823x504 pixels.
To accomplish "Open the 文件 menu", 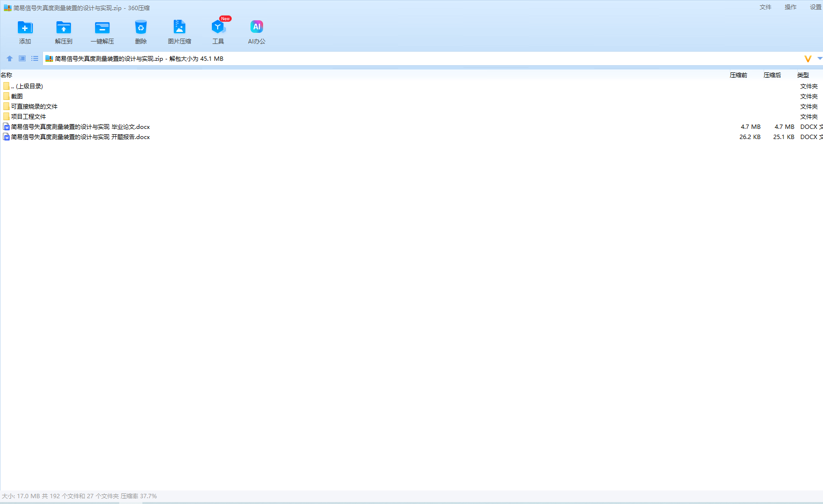I will tap(766, 7).
